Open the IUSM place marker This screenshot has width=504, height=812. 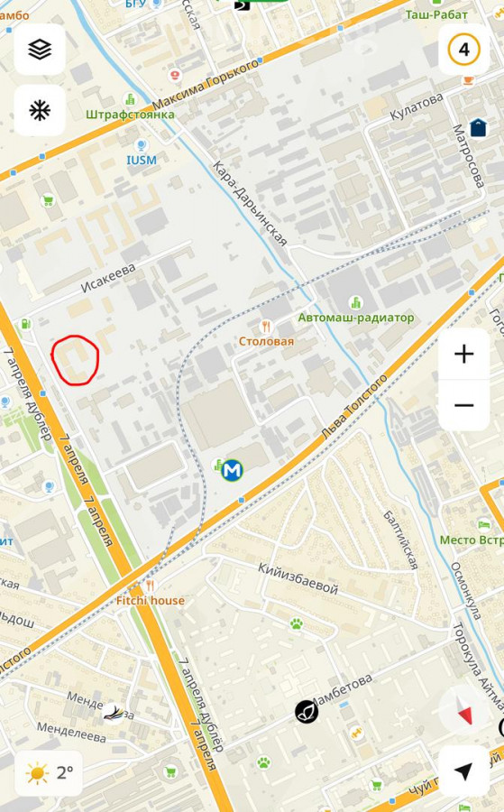[141, 145]
